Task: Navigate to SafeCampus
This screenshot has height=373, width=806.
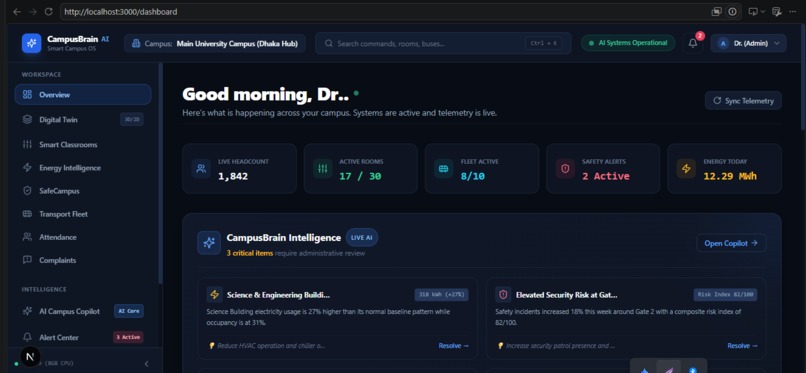Action: [x=83, y=191]
